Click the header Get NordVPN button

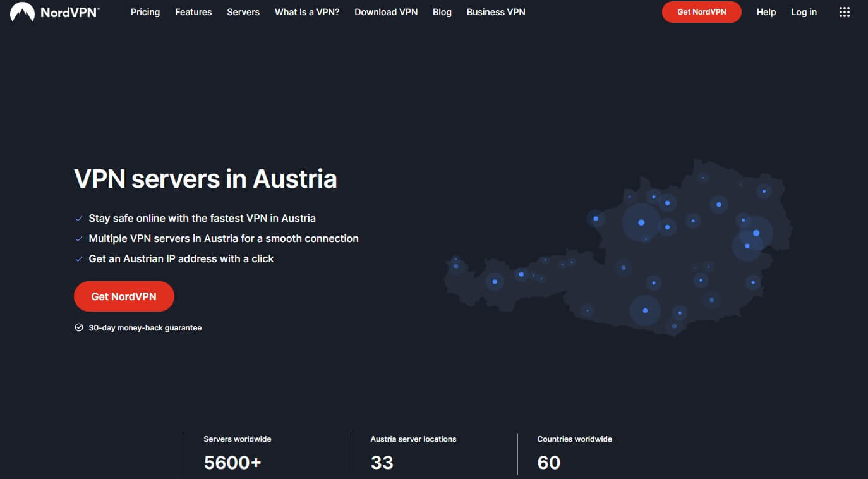pos(701,12)
